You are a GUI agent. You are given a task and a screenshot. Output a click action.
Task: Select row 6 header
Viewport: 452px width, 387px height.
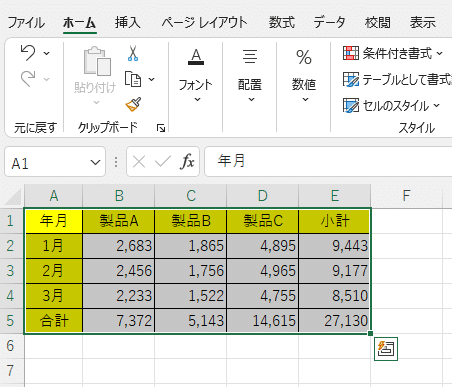[11, 346]
